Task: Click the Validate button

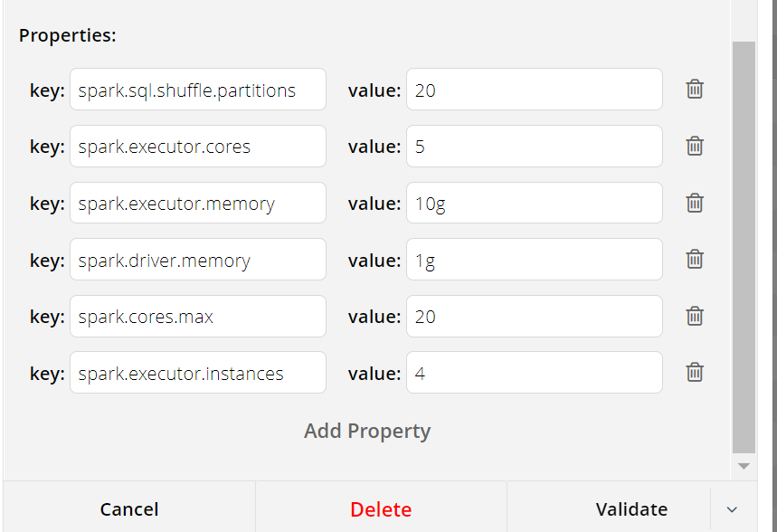Action: coord(631,509)
